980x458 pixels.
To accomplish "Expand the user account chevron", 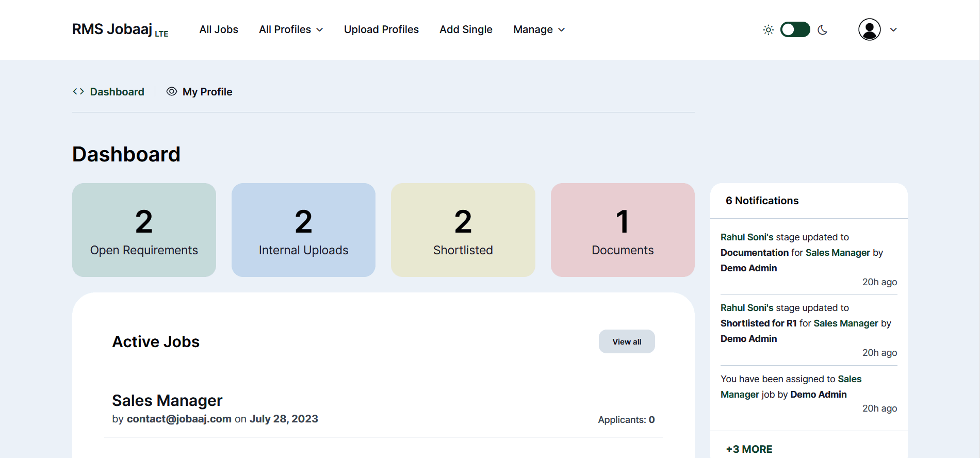I will click(893, 30).
